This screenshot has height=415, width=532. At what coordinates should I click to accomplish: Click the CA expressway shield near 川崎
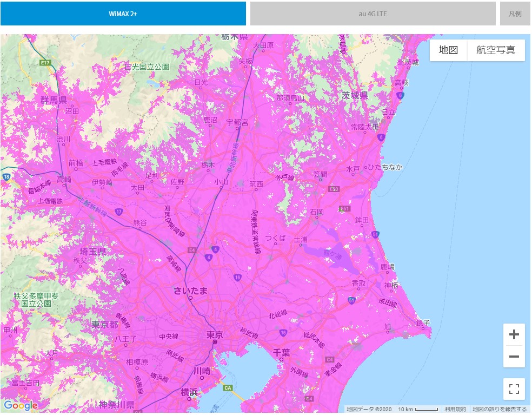coord(228,387)
